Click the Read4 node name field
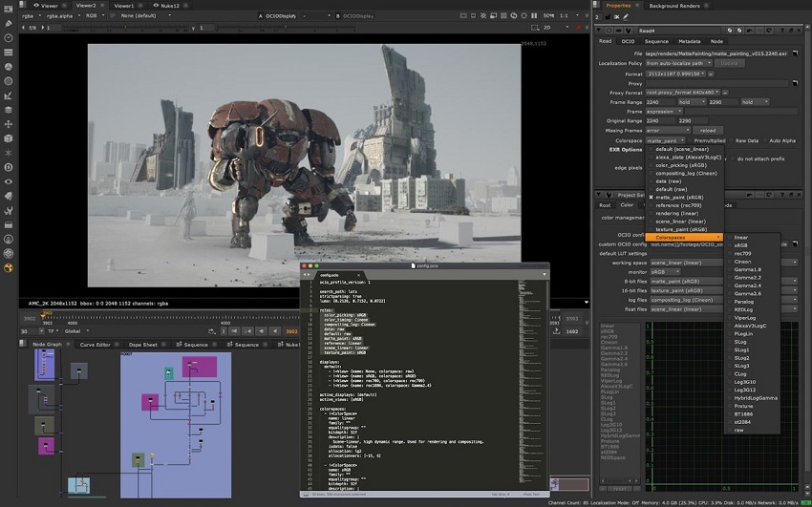Screen dimensions: 812x507 click(678, 32)
